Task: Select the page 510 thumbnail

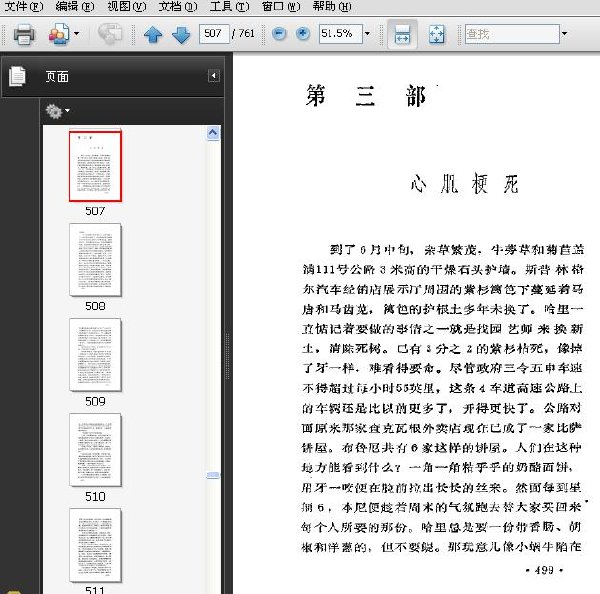Action: (x=95, y=450)
